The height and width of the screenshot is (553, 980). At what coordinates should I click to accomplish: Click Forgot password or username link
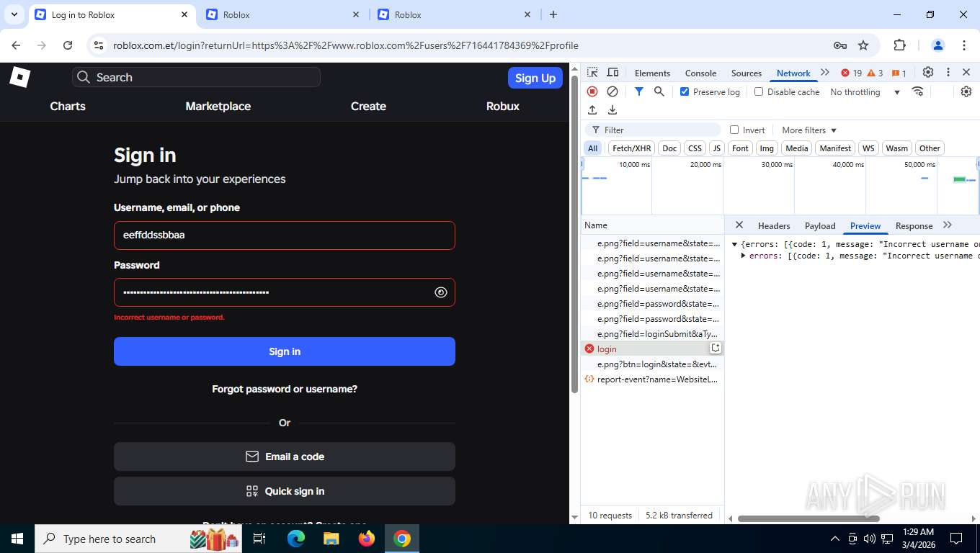[x=285, y=389]
